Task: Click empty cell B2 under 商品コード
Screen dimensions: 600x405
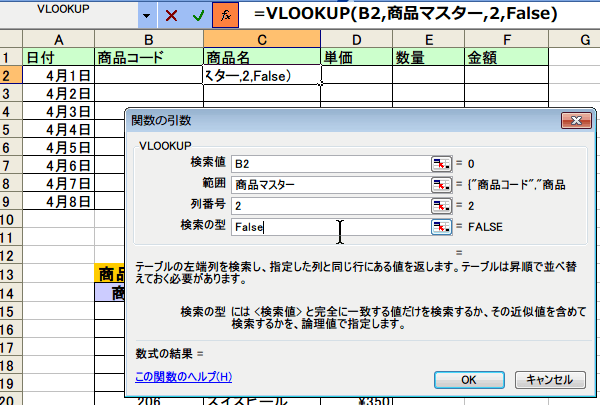Action: coord(149,75)
